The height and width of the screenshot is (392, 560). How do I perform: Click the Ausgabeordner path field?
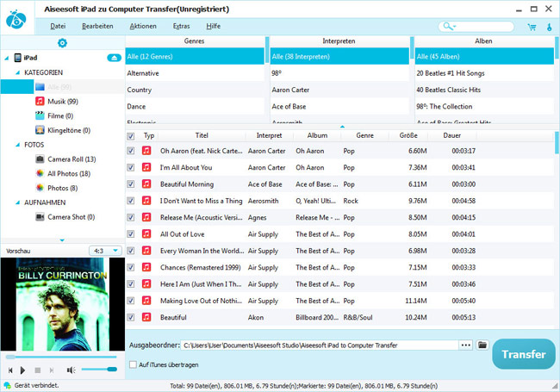click(x=320, y=345)
